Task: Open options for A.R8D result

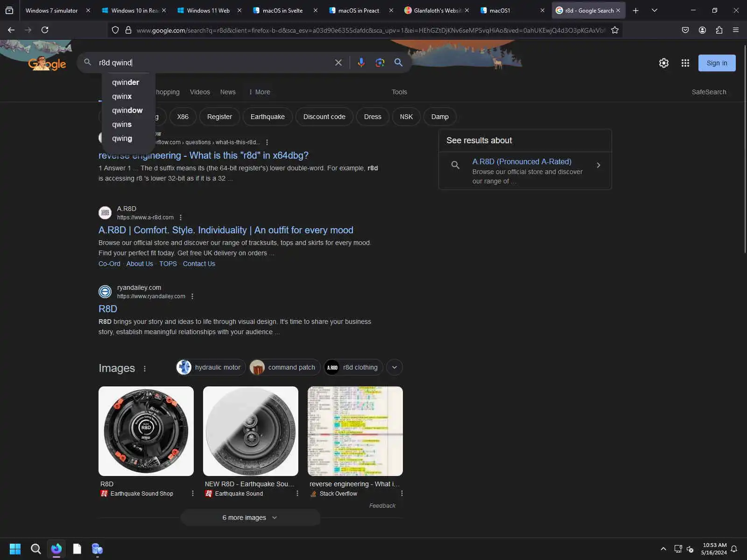Action: 181,217
